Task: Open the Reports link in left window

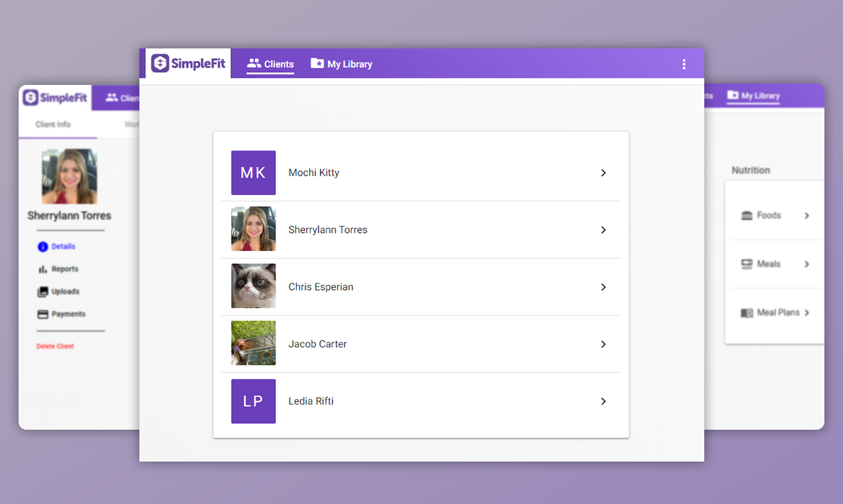Action: [65, 269]
